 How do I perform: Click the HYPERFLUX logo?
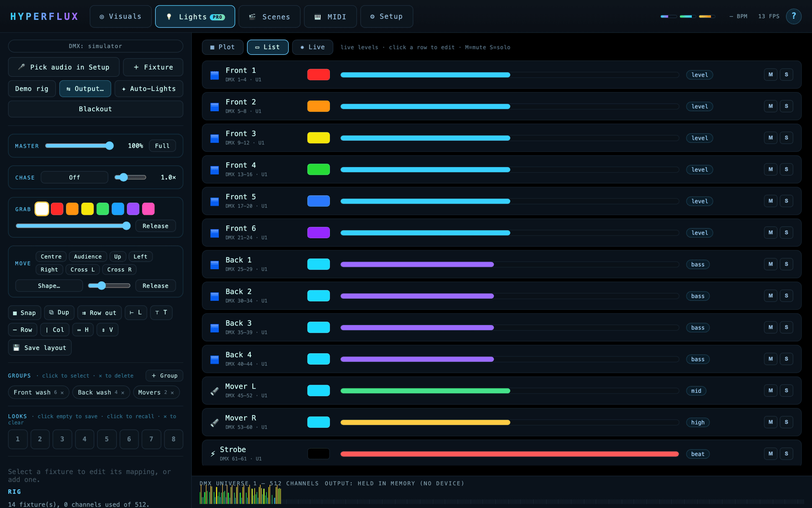coord(44,16)
